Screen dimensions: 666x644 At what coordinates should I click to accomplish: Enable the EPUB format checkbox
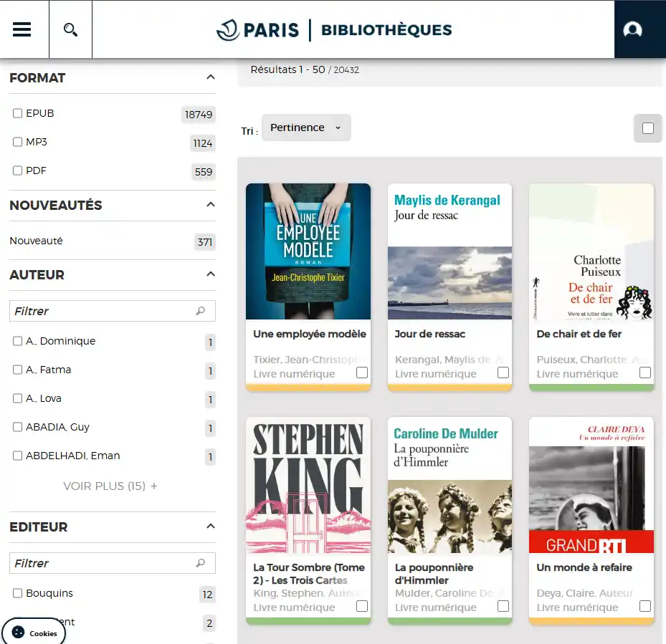coord(17,112)
